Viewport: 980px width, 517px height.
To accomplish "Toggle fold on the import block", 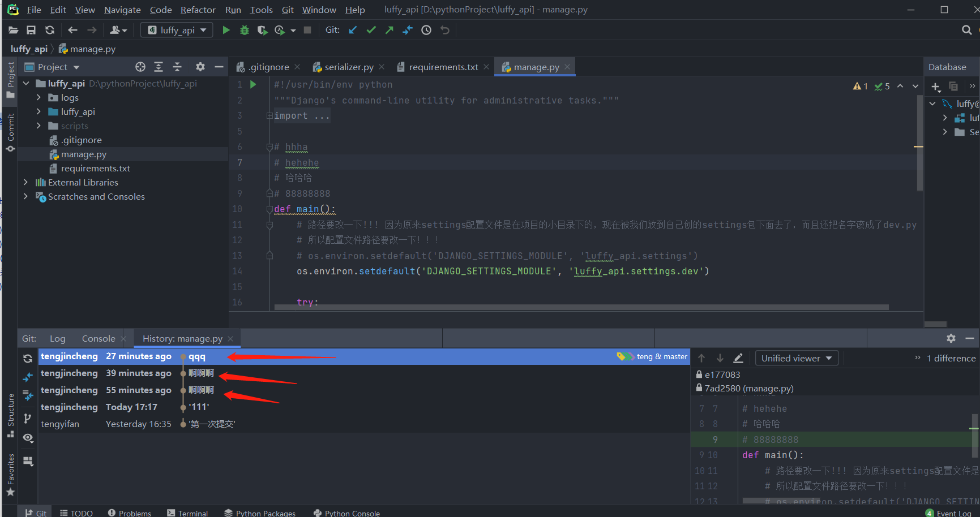I will click(269, 116).
